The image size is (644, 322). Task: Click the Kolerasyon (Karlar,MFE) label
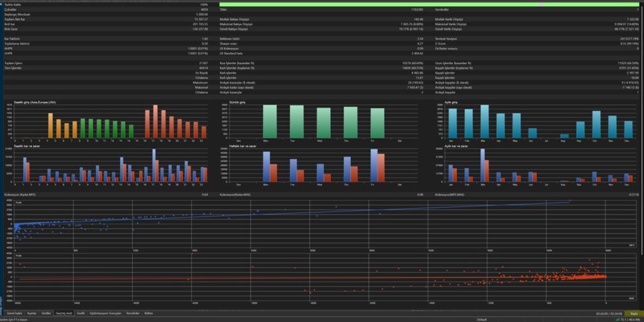(x=19, y=194)
